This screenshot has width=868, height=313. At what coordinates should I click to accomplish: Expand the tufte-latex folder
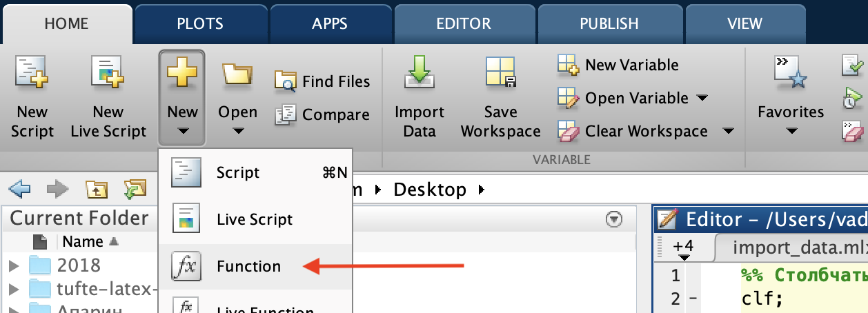[14, 289]
